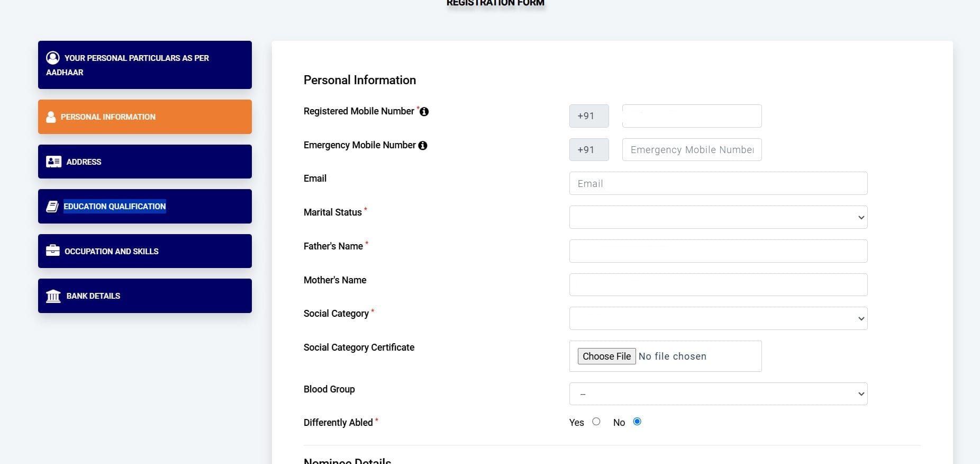Open the Education Qualification section

tap(144, 206)
